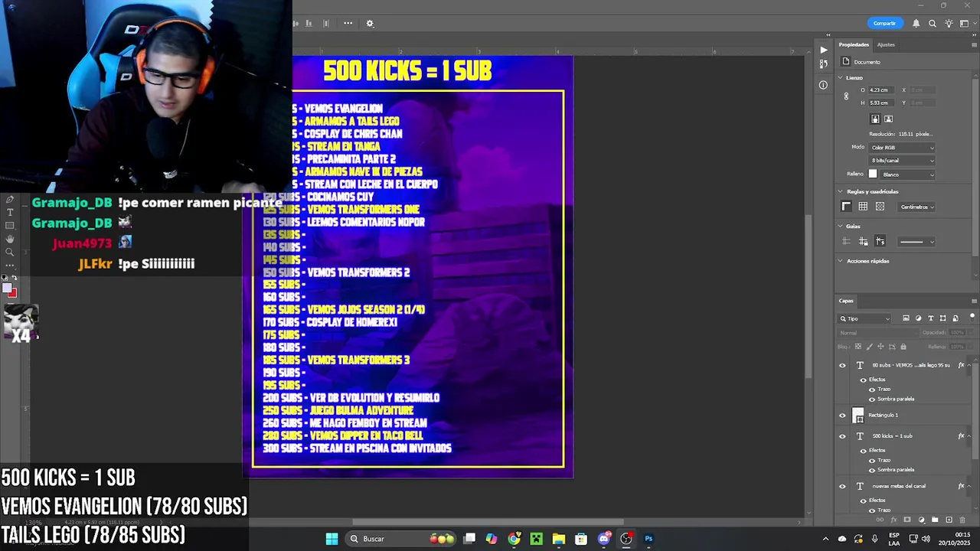
Task: Open the Relleno Blanco dropdown
Action: (x=908, y=174)
